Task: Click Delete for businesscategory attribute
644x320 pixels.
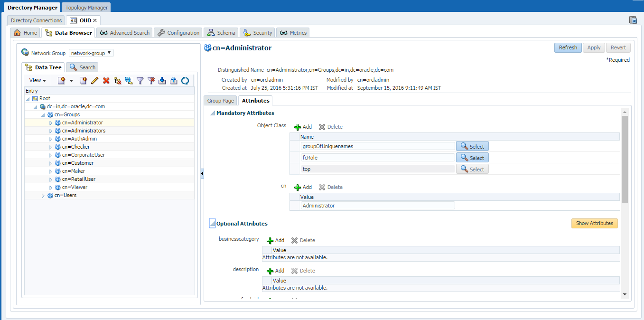Action: 303,240
